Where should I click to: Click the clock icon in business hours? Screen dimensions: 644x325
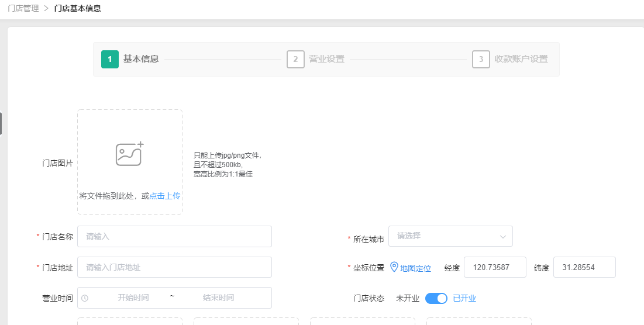click(85, 298)
